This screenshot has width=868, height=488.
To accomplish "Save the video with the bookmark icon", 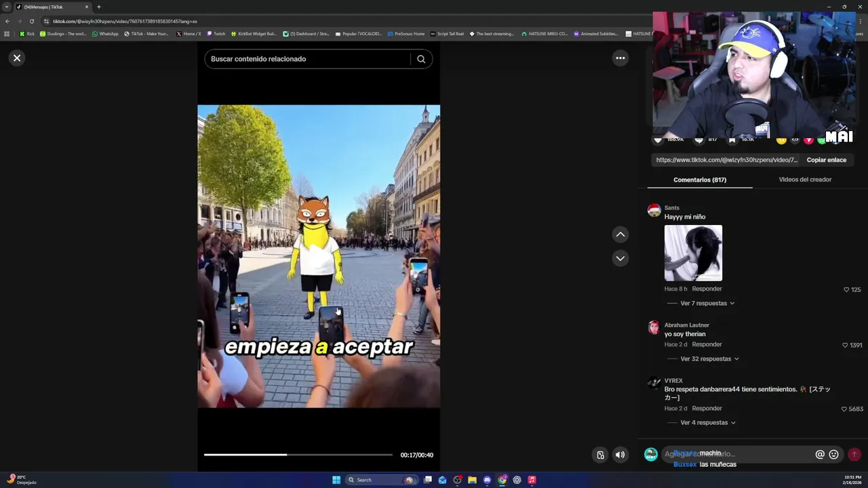I will [x=732, y=140].
